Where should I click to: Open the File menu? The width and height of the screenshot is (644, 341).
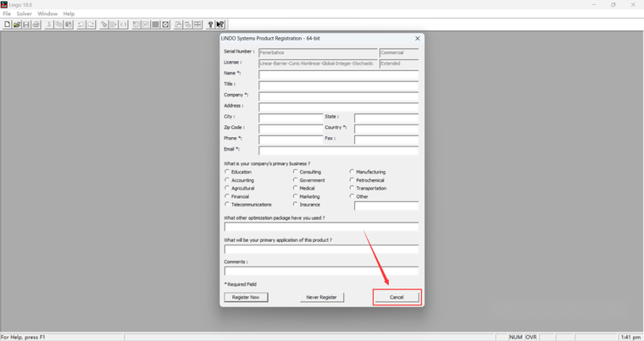pyautogui.click(x=7, y=14)
